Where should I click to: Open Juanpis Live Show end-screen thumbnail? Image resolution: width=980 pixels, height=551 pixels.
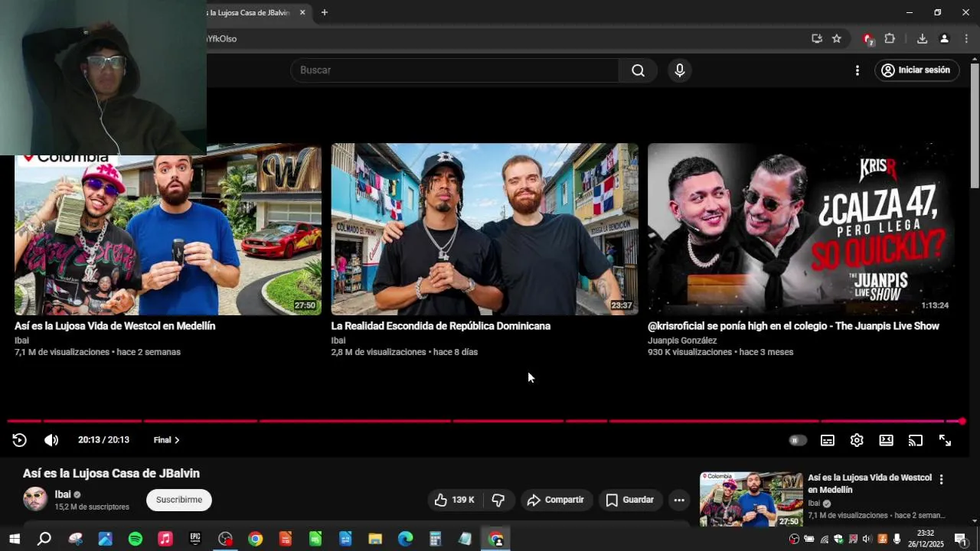pos(801,229)
